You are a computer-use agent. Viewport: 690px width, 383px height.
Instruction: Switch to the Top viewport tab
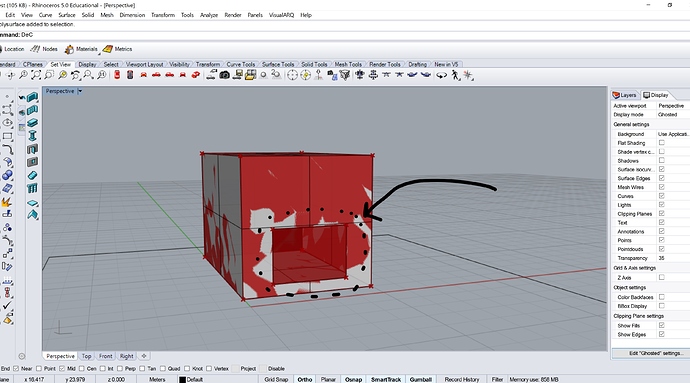pos(86,356)
